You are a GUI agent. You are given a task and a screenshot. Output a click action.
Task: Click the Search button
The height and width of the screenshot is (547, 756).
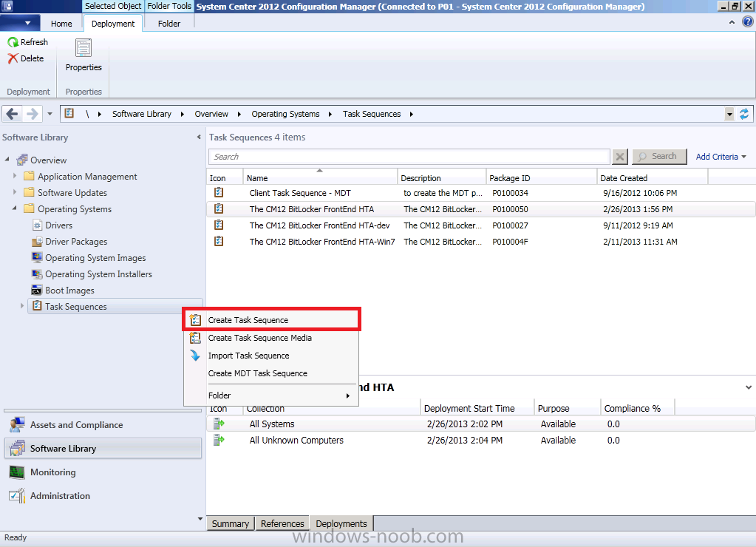[x=659, y=156]
